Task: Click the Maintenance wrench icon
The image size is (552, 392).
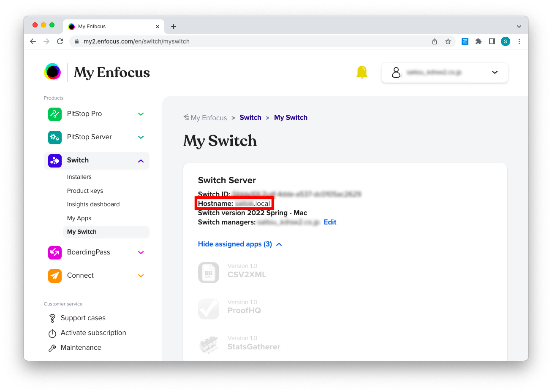Action: 52,348
